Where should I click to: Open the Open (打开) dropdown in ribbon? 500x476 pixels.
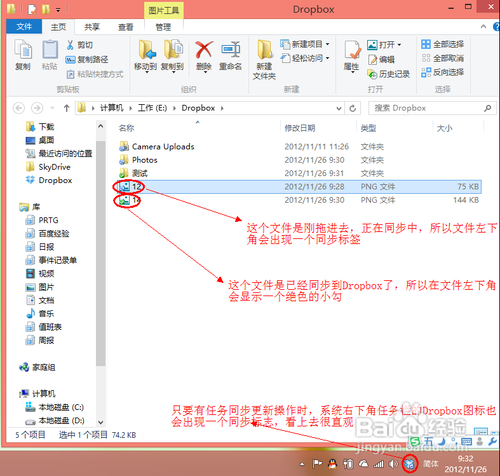pos(384,45)
